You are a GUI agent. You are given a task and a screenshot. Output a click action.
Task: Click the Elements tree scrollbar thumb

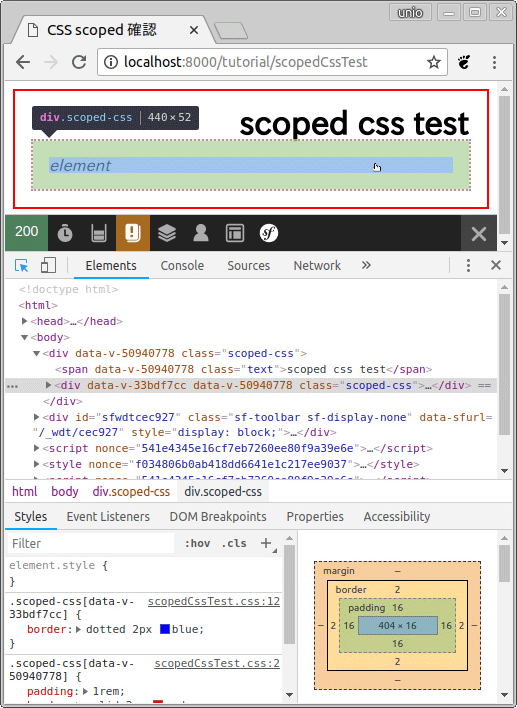pos(504,363)
